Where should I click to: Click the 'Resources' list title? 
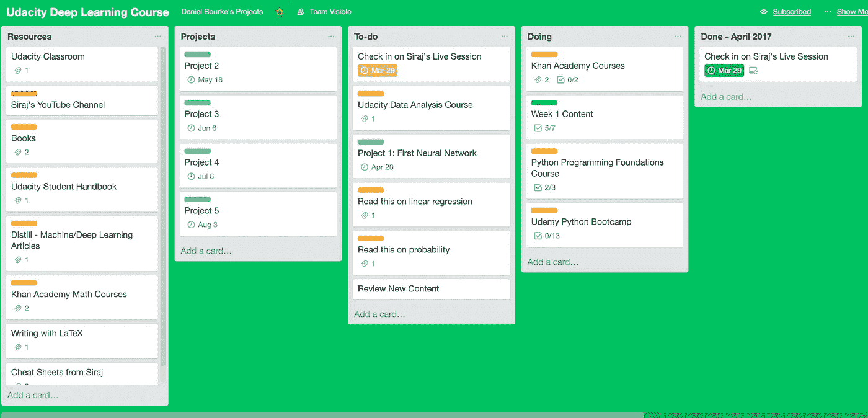click(30, 37)
